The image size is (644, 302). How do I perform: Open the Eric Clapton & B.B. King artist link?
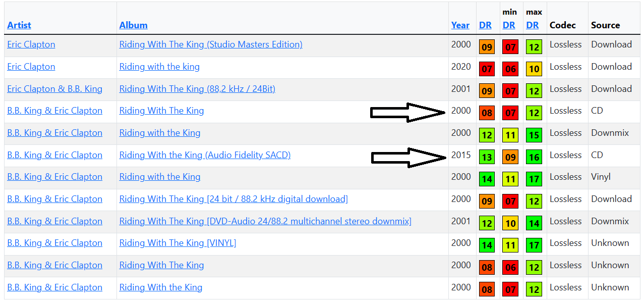click(x=54, y=89)
